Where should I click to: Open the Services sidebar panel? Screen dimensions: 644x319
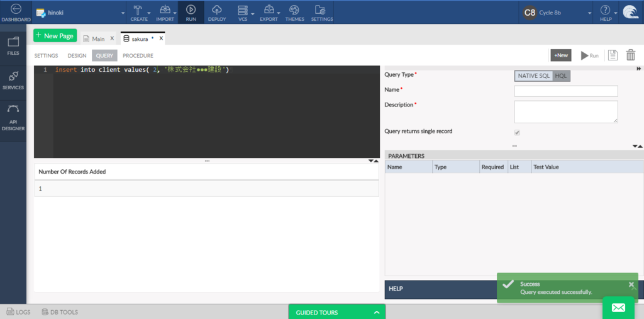[13, 80]
